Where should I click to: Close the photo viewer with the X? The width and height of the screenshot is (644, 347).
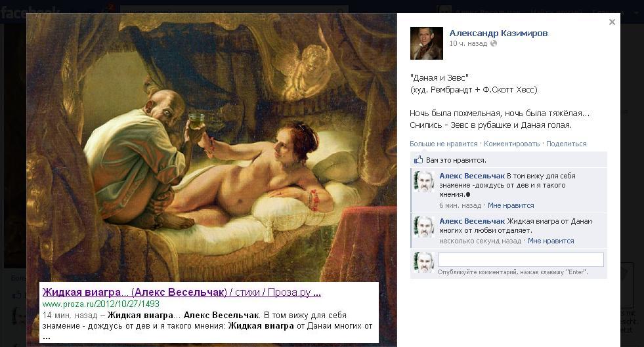tap(612, 22)
